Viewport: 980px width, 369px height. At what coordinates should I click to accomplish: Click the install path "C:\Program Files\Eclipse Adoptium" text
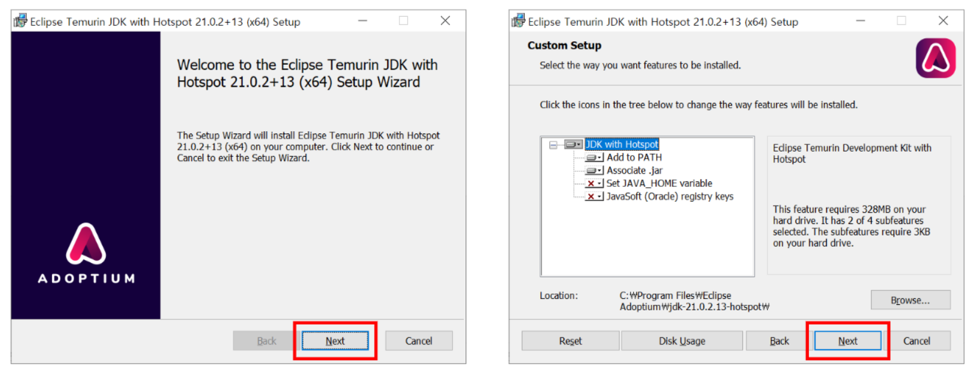coord(695,301)
